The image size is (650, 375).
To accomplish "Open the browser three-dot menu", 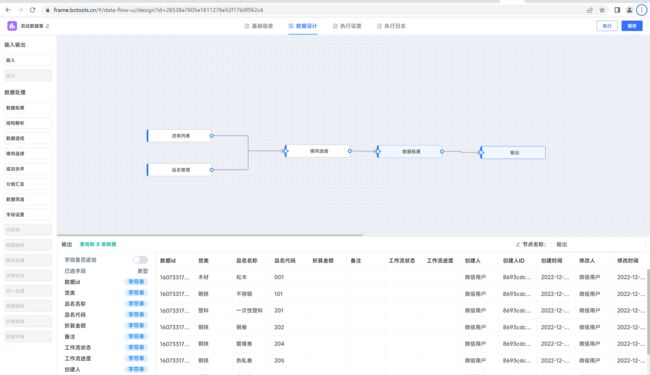I will (642, 10).
